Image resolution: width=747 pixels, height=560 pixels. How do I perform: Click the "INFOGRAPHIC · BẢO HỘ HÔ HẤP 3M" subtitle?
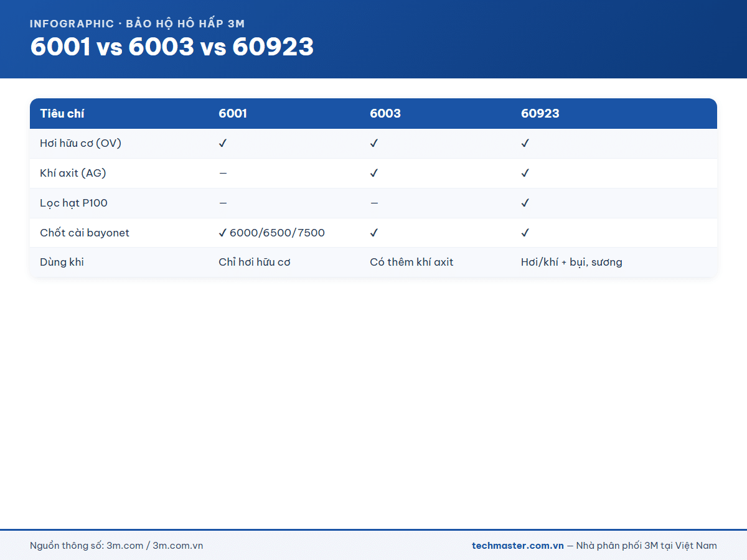pyautogui.click(x=137, y=24)
